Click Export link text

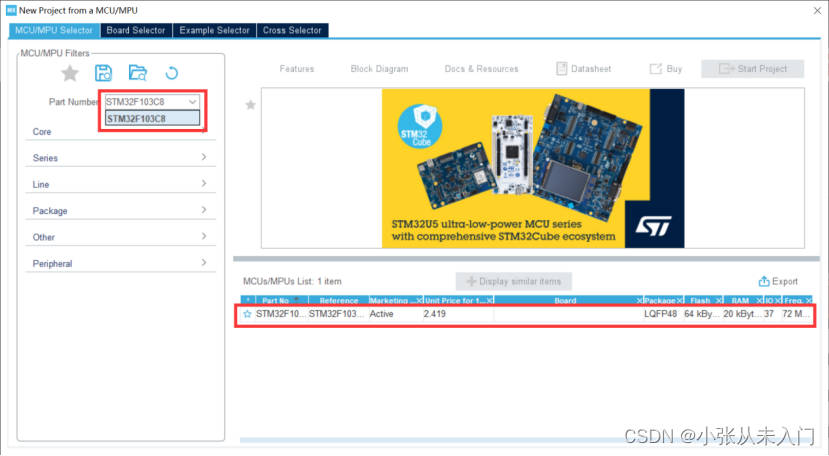click(785, 281)
